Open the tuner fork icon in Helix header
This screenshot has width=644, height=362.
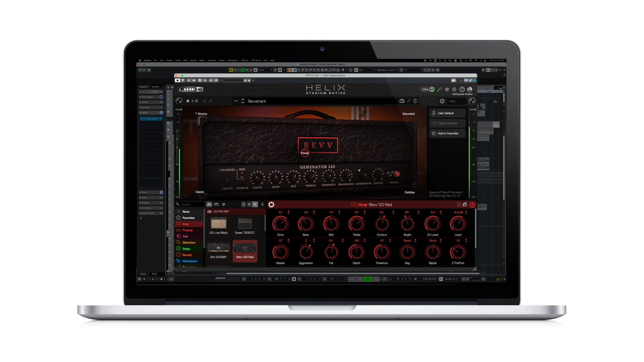pos(439,89)
